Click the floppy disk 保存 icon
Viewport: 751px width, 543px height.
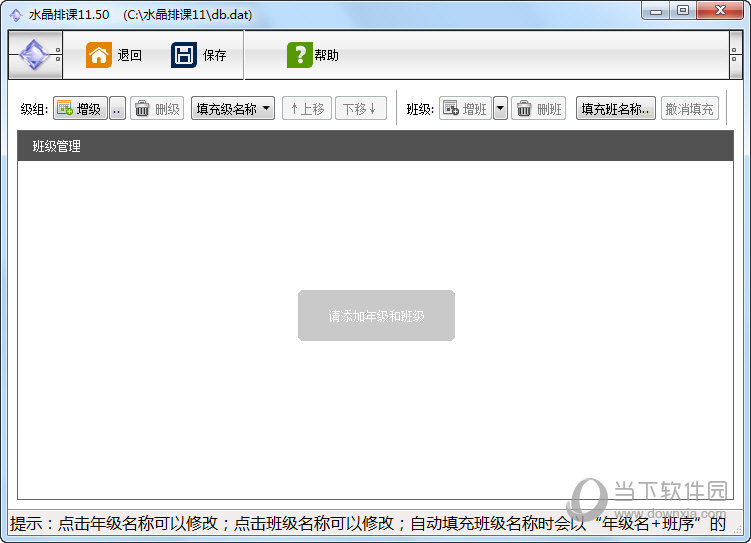tap(184, 55)
